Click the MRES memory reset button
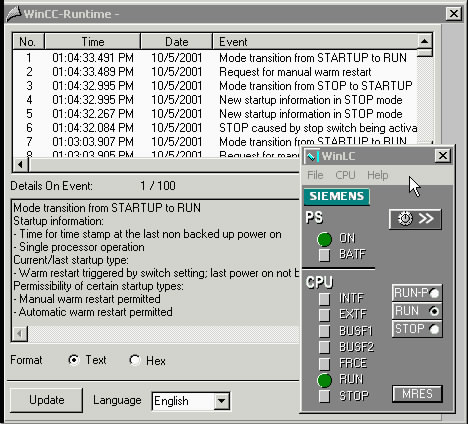 pyautogui.click(x=417, y=394)
